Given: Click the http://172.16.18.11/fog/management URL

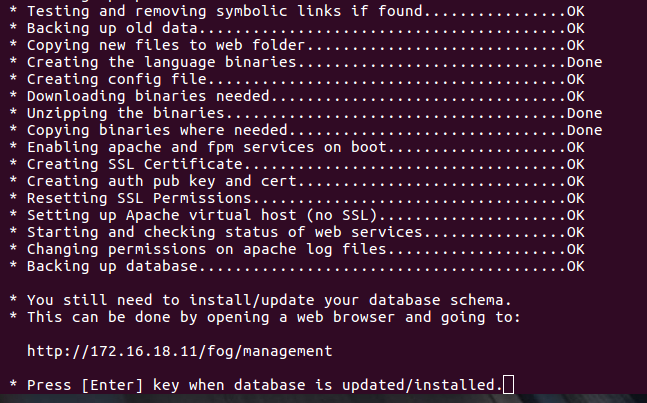Looking at the screenshot, I should coord(179,351).
